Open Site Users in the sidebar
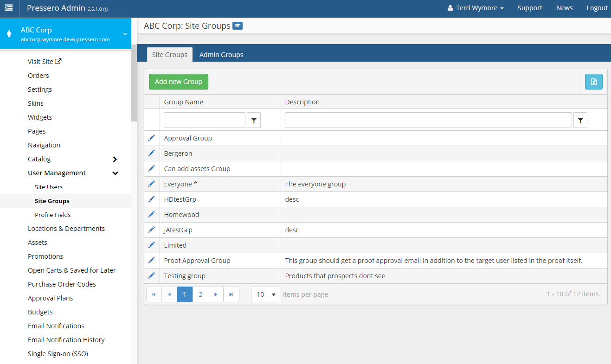The image size is (611, 364). 49,187
